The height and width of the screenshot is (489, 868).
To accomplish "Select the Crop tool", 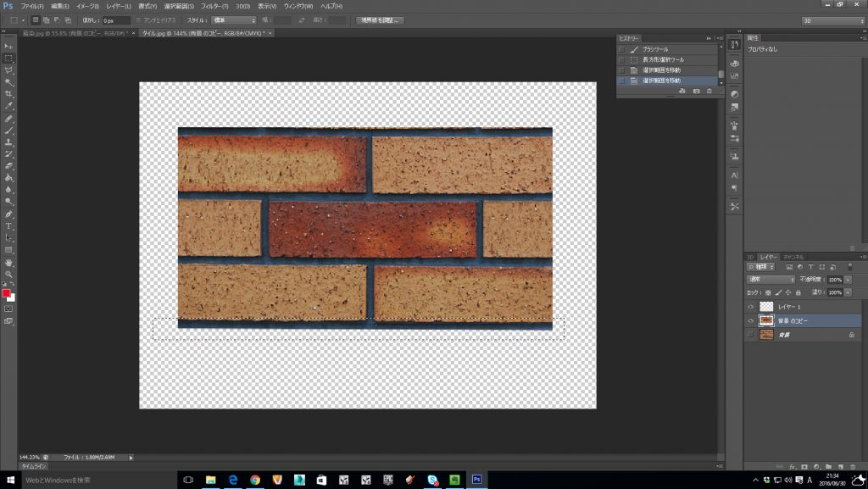I will (x=9, y=94).
